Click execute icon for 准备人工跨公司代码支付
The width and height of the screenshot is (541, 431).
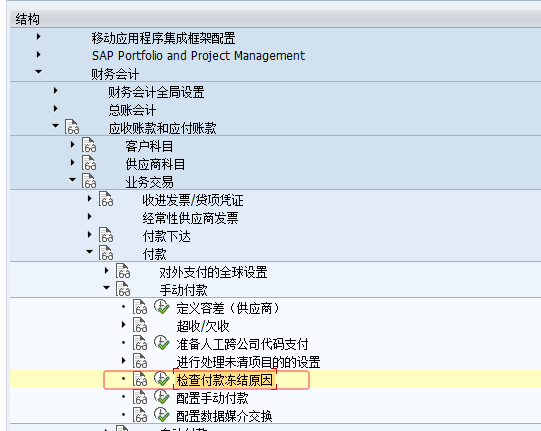(161, 343)
